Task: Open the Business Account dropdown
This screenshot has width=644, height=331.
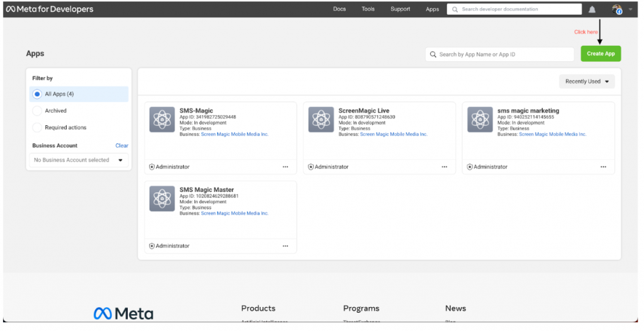Action: point(79,160)
